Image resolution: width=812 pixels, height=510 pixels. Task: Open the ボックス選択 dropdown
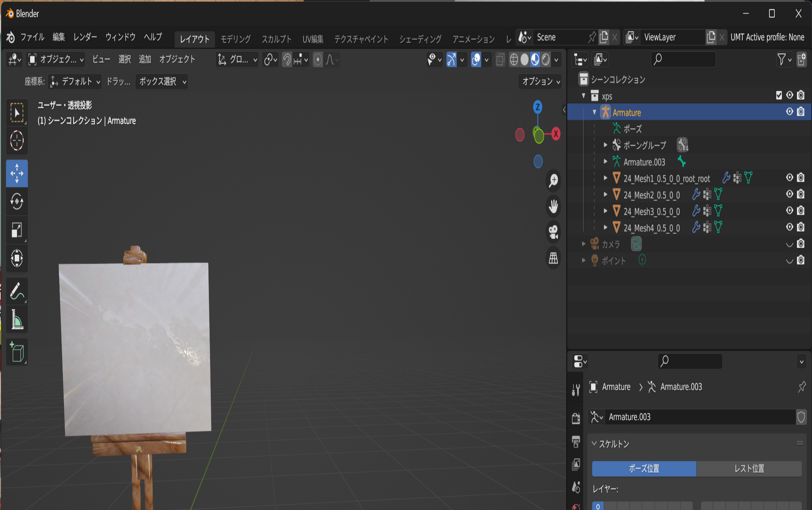click(162, 82)
